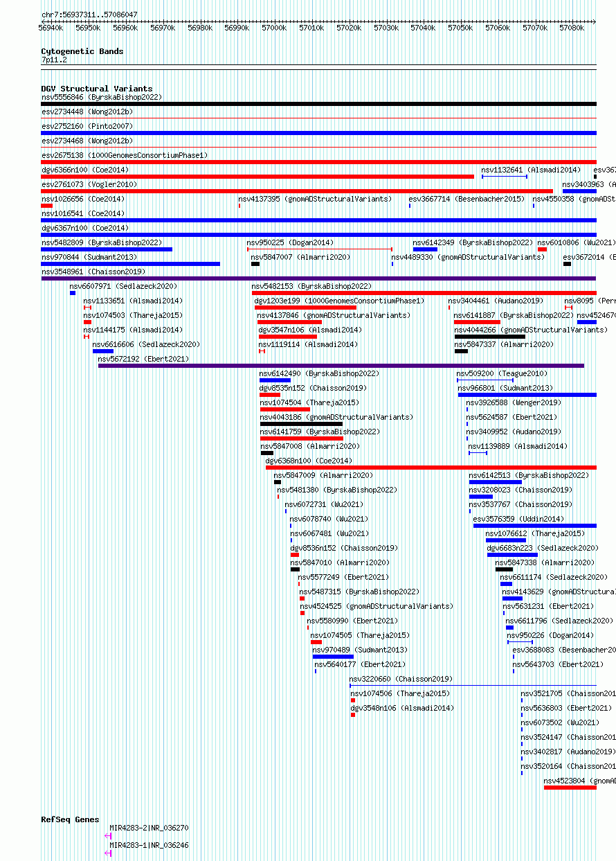
Task: Click cytogenetic band 7p11.2 label
Action: pyautogui.click(x=54, y=60)
